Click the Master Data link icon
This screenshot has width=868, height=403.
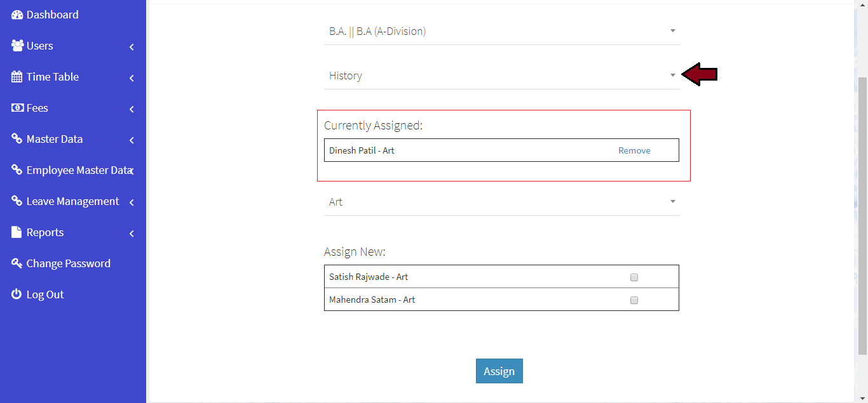coord(17,139)
